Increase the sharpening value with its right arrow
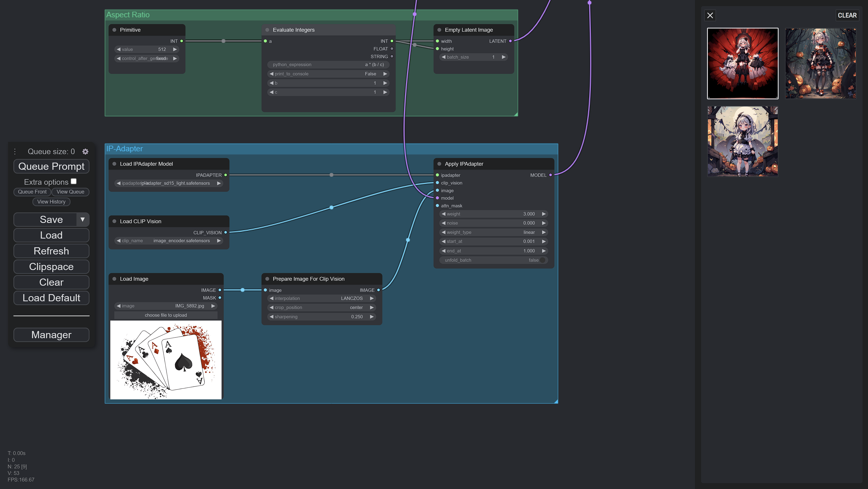The image size is (868, 489). click(372, 317)
